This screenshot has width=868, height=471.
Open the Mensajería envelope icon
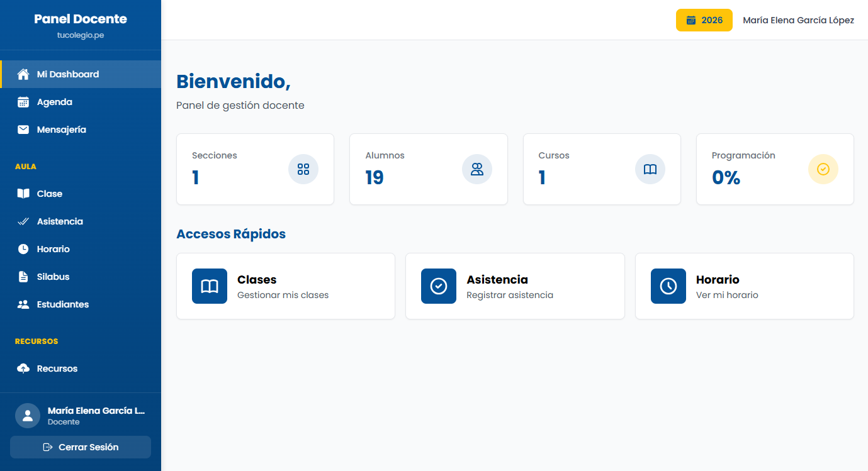pos(24,129)
